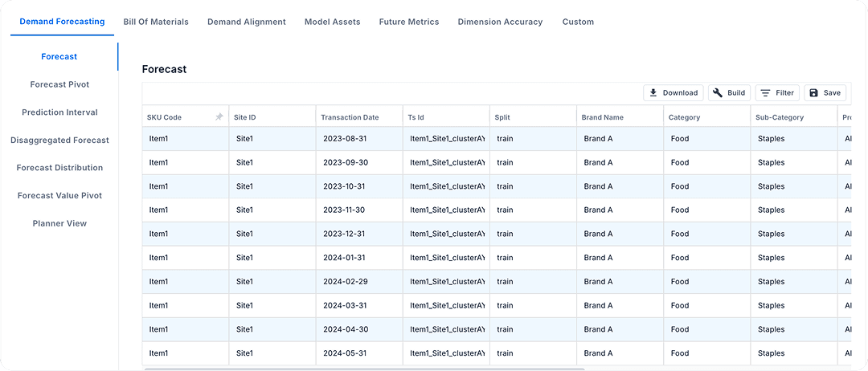This screenshot has width=868, height=371.
Task: Switch to the Custom tab
Action: tap(578, 22)
